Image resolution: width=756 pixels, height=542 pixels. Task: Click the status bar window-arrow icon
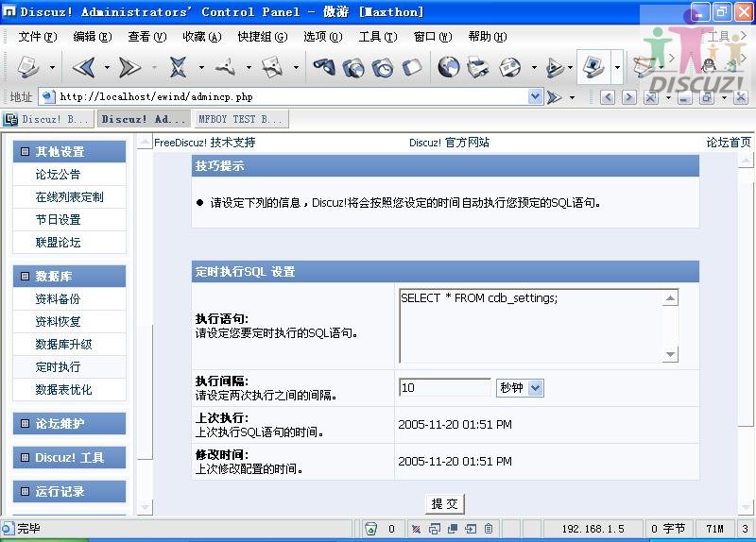tap(471, 529)
